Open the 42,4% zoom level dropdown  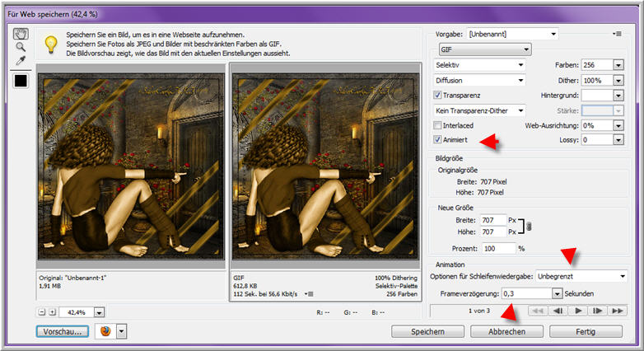click(99, 313)
